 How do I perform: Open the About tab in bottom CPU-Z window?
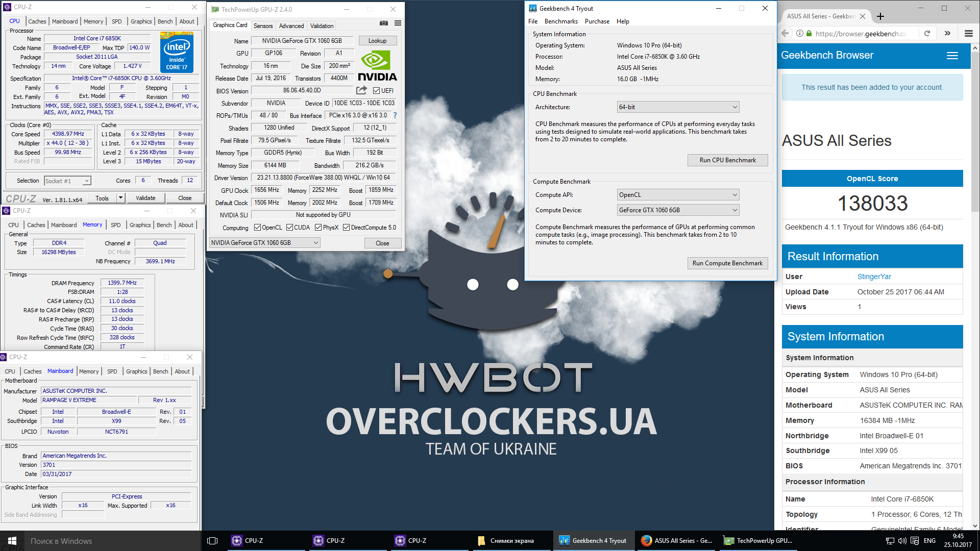[182, 371]
